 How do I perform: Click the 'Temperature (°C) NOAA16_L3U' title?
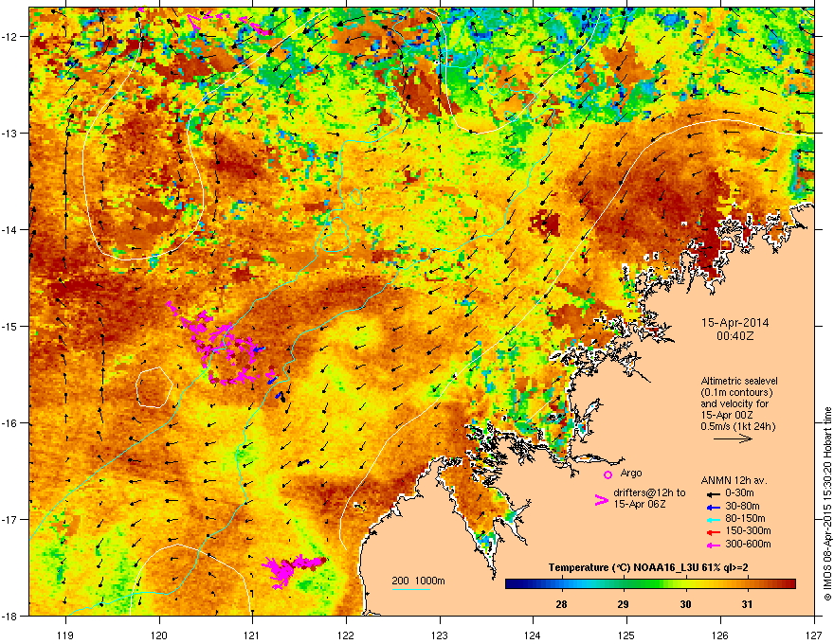(x=624, y=568)
